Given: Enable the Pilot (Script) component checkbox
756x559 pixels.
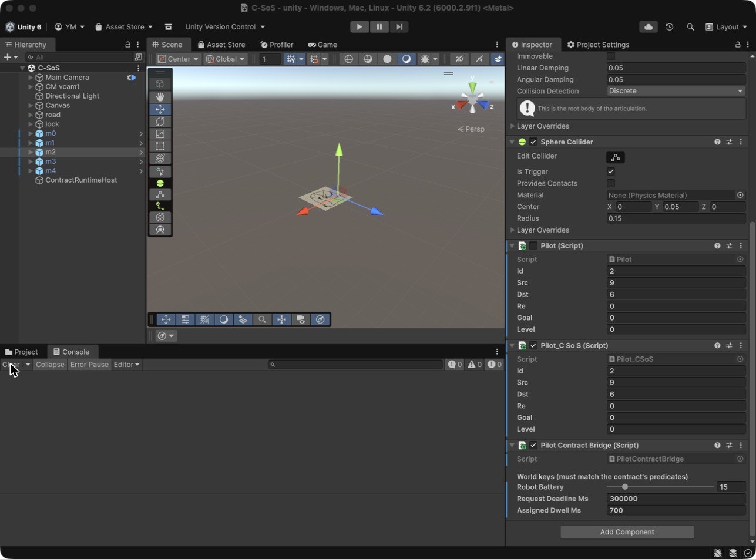Looking at the screenshot, I should click(533, 246).
